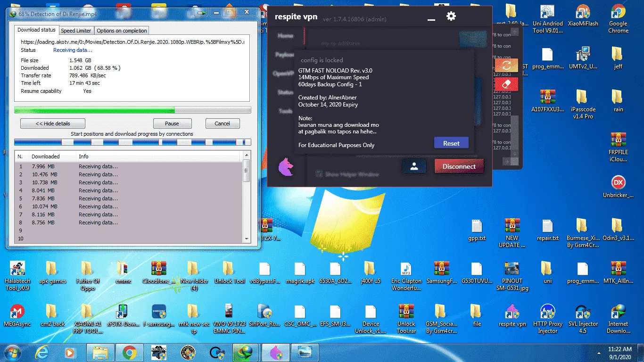Image resolution: width=644 pixels, height=362 pixels.
Task: Select the HTTP Proxy Injector desktop icon
Action: (x=547, y=319)
